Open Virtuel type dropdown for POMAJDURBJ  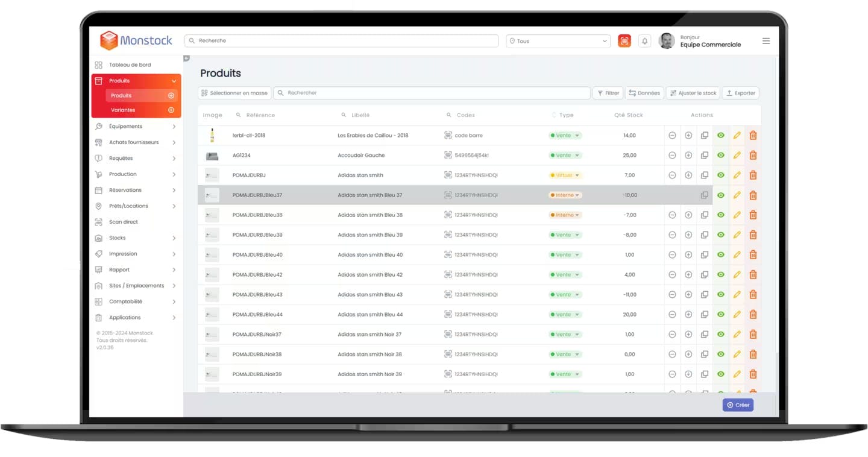pyautogui.click(x=565, y=175)
